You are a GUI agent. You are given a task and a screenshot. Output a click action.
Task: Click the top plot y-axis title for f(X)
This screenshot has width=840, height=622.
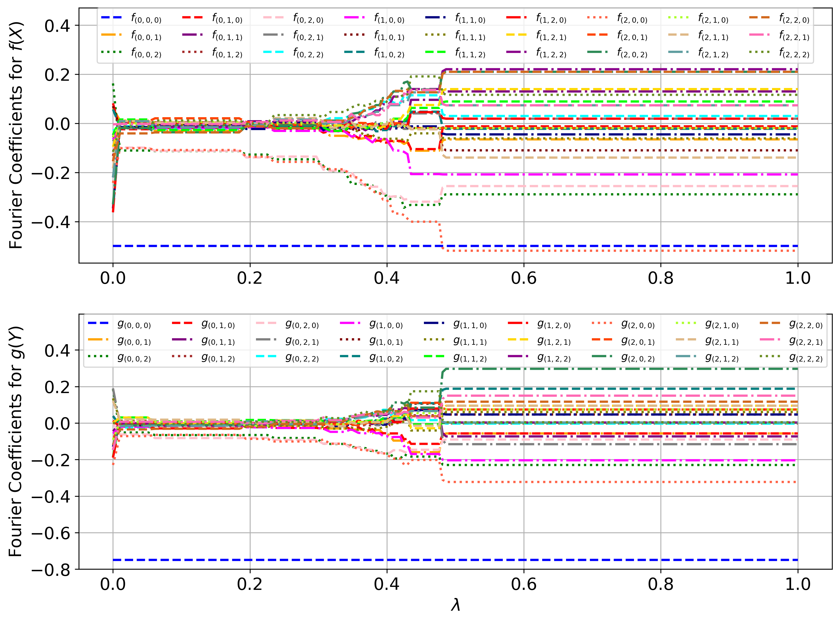click(16, 136)
